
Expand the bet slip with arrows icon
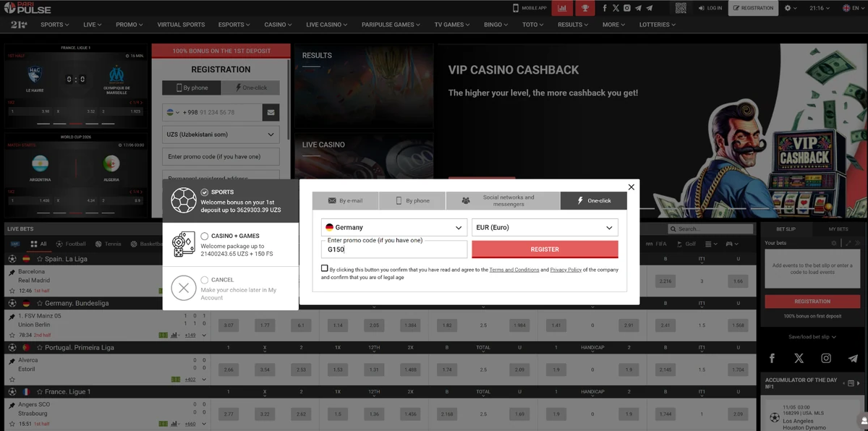[848, 243]
